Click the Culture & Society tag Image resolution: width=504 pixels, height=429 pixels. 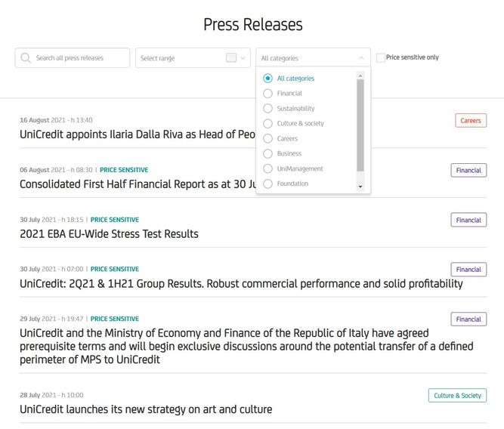tap(457, 396)
